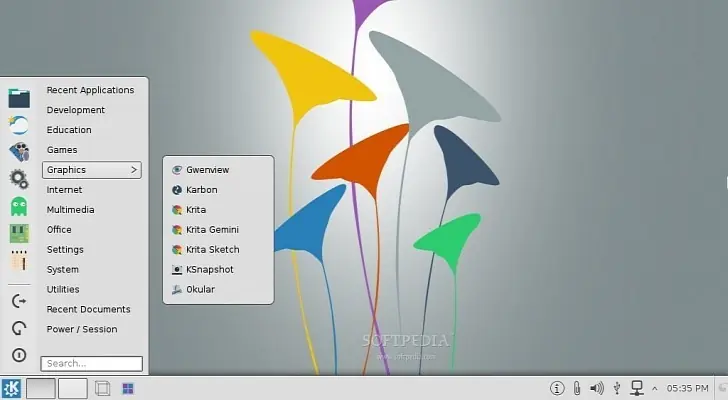Click the blue card with goggles favorite icon
Viewport: 728px width, 400px height.
tap(19, 152)
